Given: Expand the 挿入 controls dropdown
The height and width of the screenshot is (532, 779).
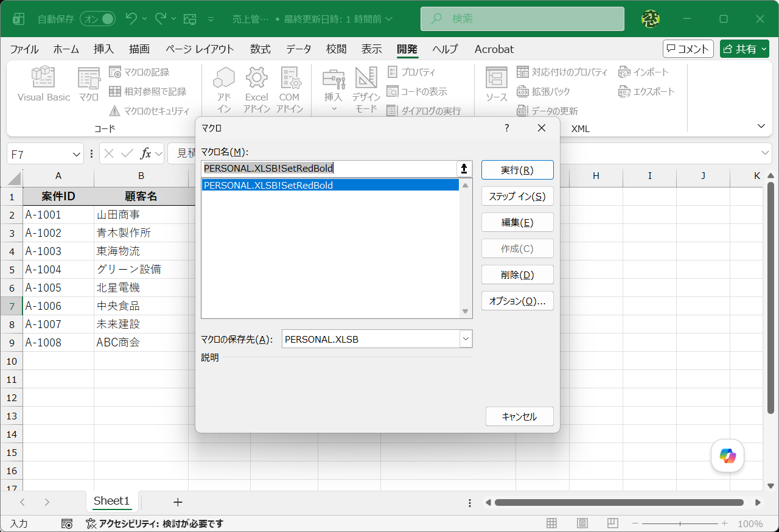Looking at the screenshot, I should 334,109.
